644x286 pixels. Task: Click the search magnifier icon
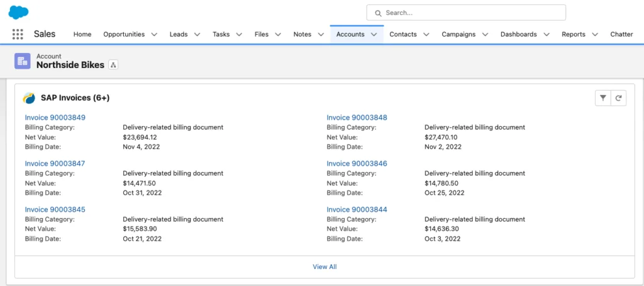[x=378, y=13]
